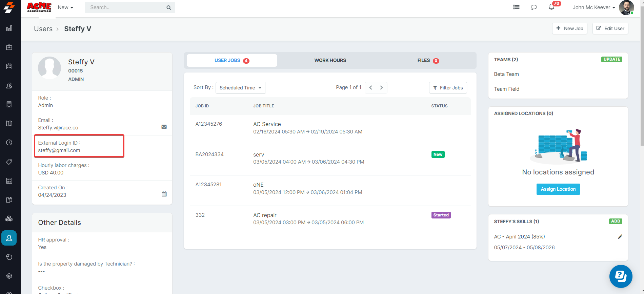Expand the New dropdown menu

click(65, 7)
